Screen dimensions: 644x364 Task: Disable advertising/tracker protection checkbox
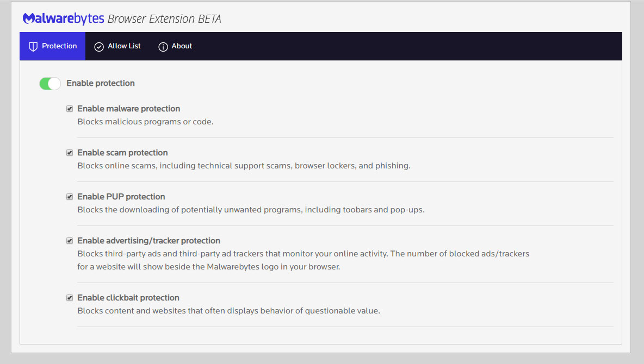(70, 241)
